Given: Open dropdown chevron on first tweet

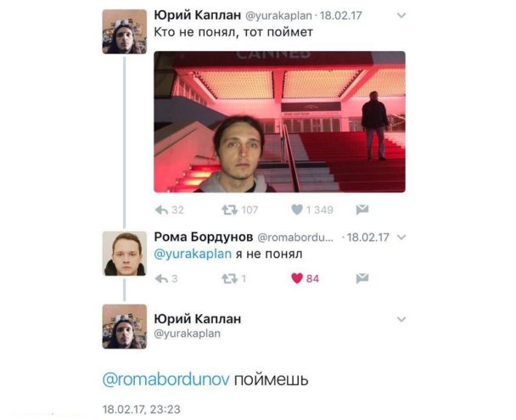Looking at the screenshot, I should 401,15.
